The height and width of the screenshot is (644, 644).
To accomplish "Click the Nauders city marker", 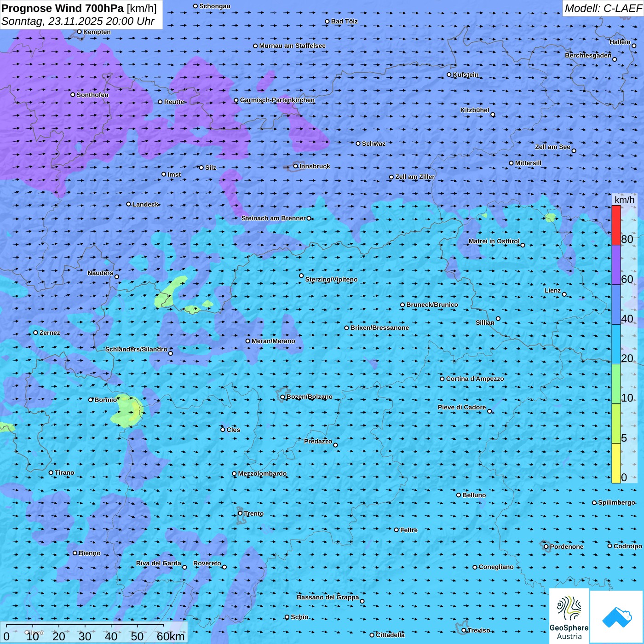I will click(117, 276).
